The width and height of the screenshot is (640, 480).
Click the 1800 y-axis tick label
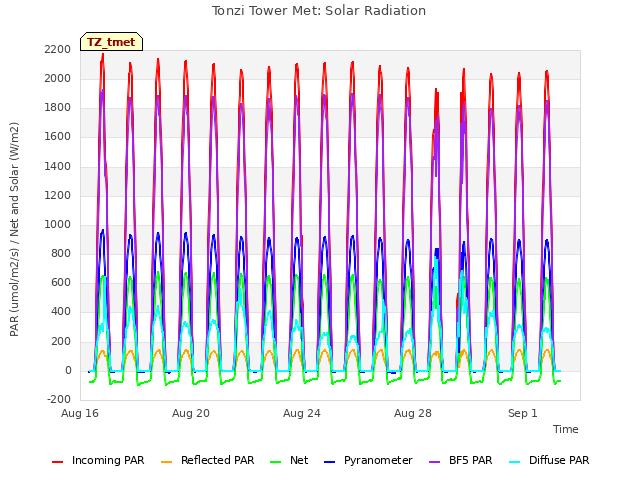click(58, 108)
